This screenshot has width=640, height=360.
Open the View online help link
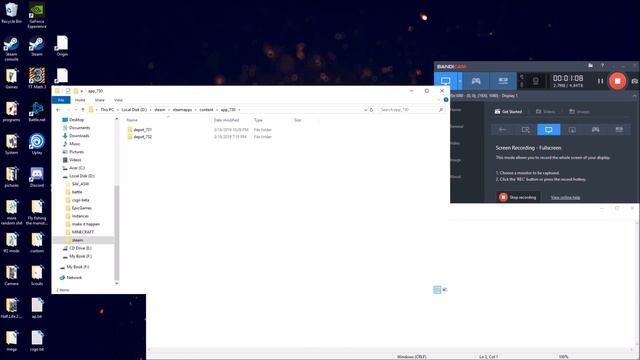click(565, 198)
